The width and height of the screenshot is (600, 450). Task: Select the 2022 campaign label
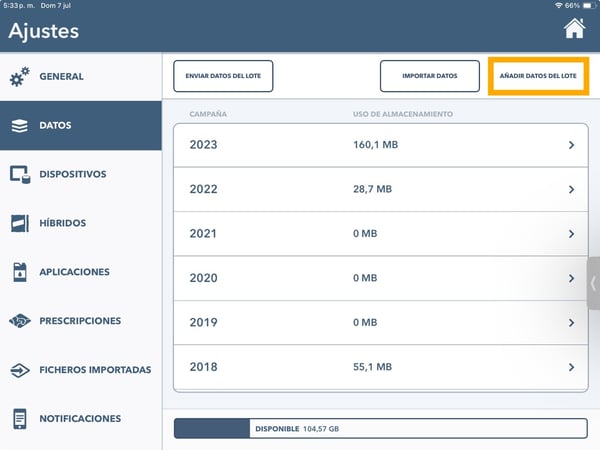coord(203,189)
